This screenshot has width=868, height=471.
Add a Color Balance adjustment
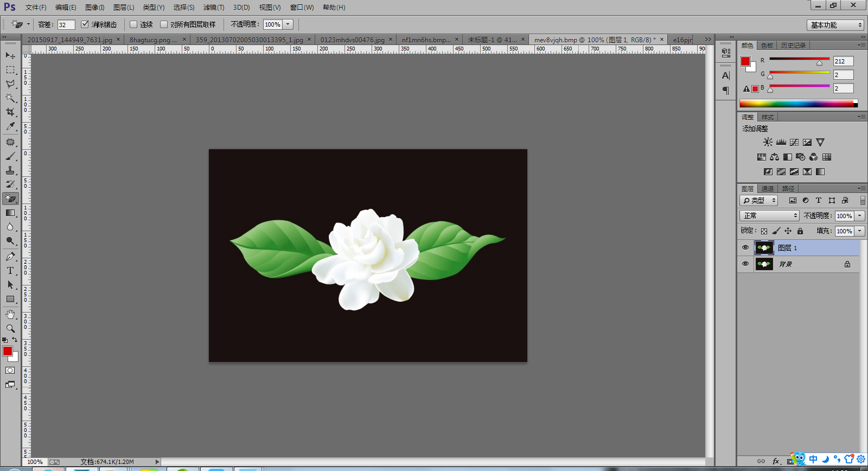click(775, 157)
